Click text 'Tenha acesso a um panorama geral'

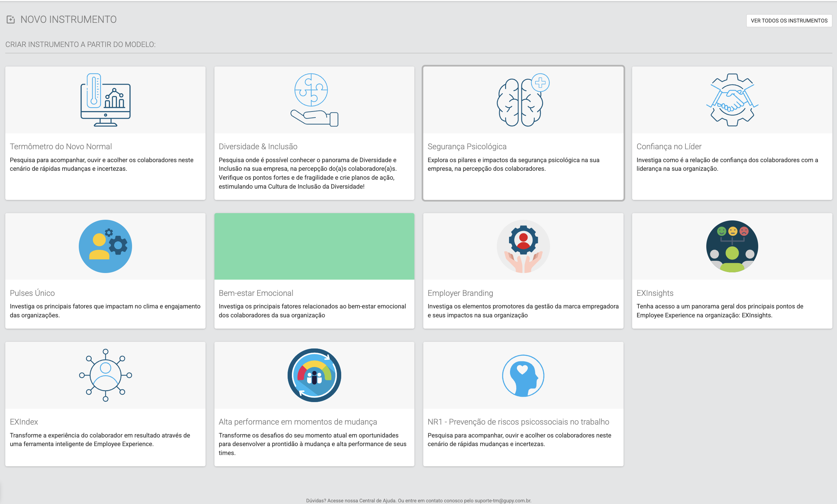click(720, 311)
